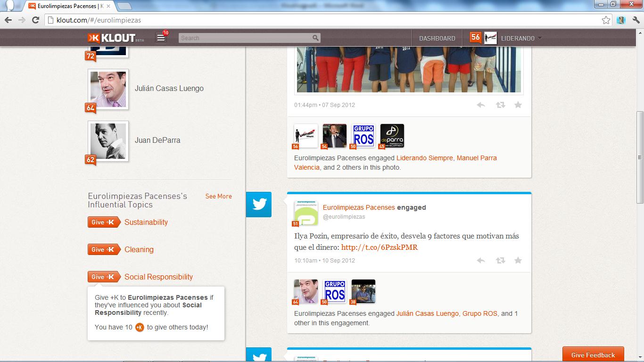Open the Social Responsibility topic

[x=158, y=277]
